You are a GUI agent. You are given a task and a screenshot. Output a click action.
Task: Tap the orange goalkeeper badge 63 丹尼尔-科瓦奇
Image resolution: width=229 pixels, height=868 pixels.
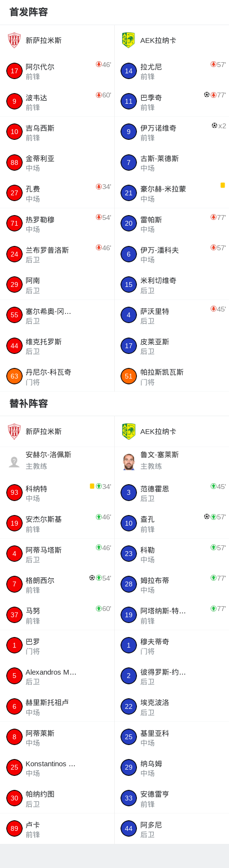[x=14, y=376]
